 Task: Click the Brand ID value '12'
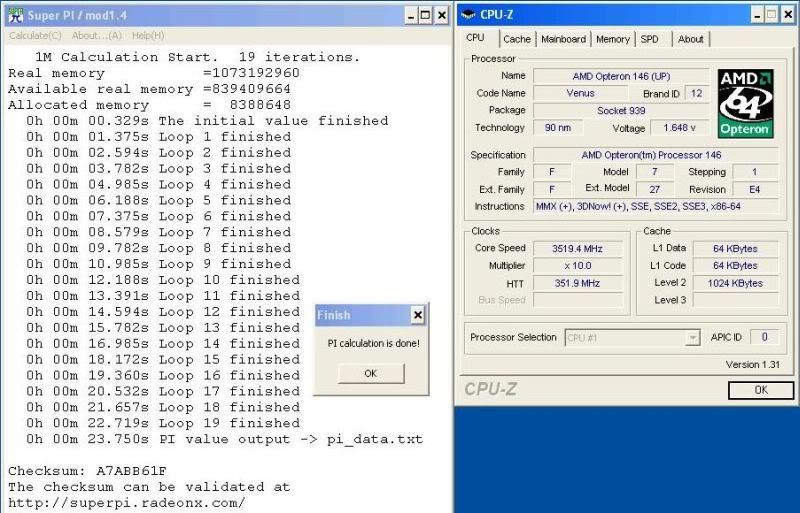[696, 93]
